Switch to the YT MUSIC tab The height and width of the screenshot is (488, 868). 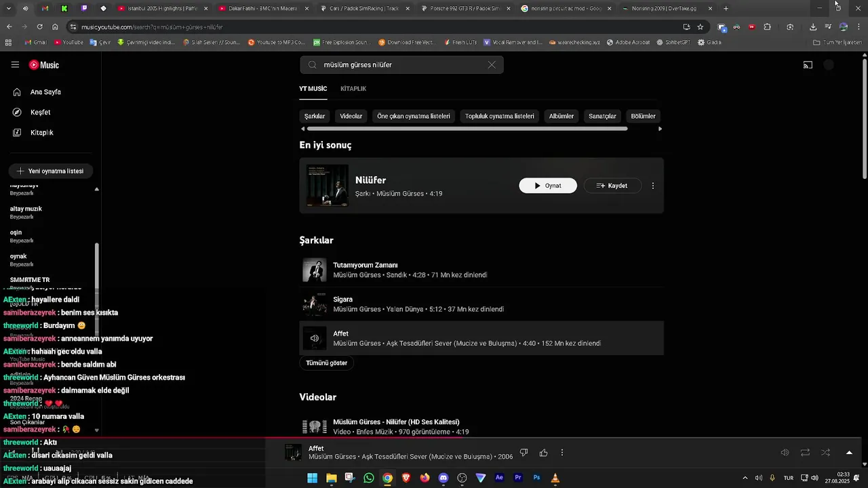313,89
